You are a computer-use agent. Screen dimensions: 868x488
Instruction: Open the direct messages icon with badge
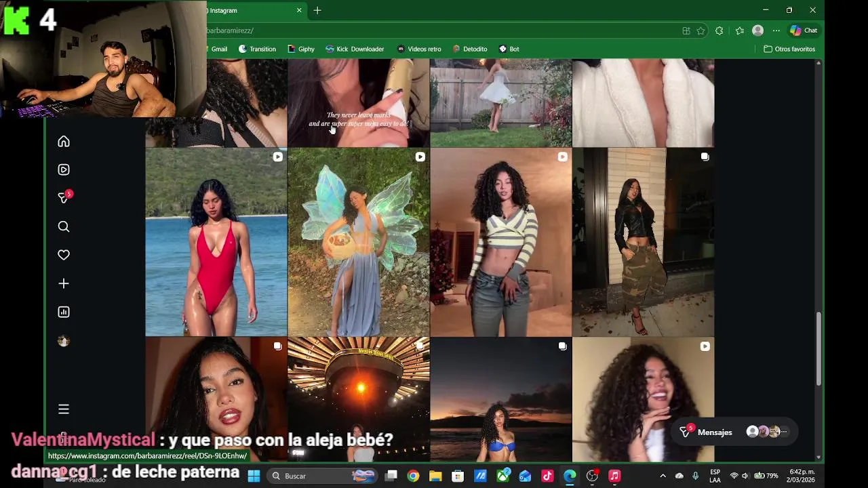64,197
